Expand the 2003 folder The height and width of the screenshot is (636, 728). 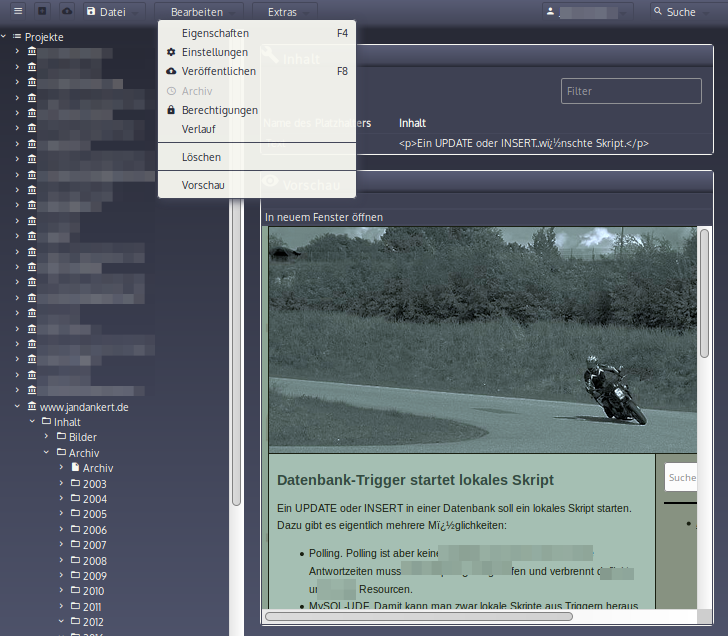coord(61,483)
